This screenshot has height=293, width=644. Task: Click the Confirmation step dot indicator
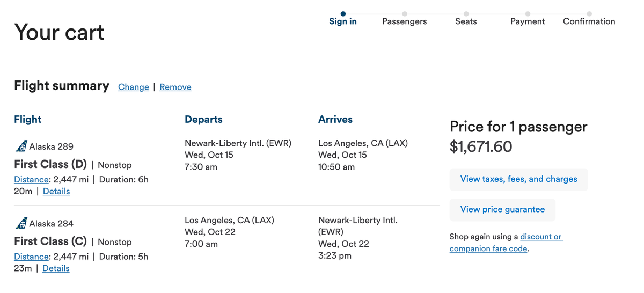click(589, 14)
